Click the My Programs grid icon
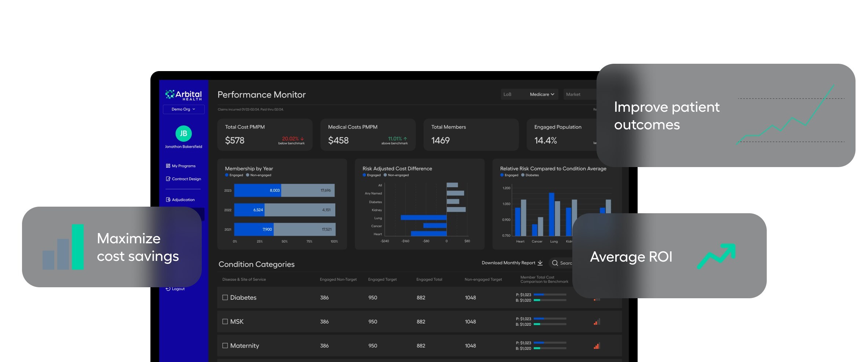This screenshot has width=868, height=362. click(x=168, y=166)
